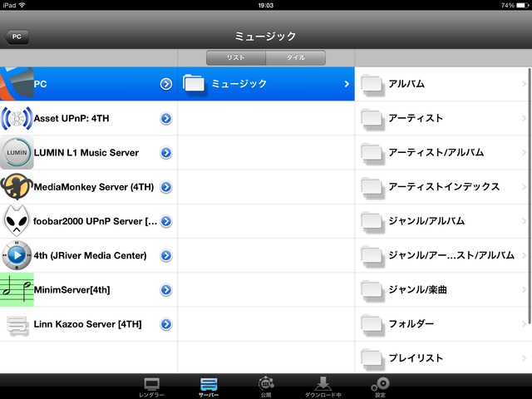Image resolution: width=532 pixels, height=399 pixels.
Task: Tap the JRiver Media Center play icon
Action: 17,255
